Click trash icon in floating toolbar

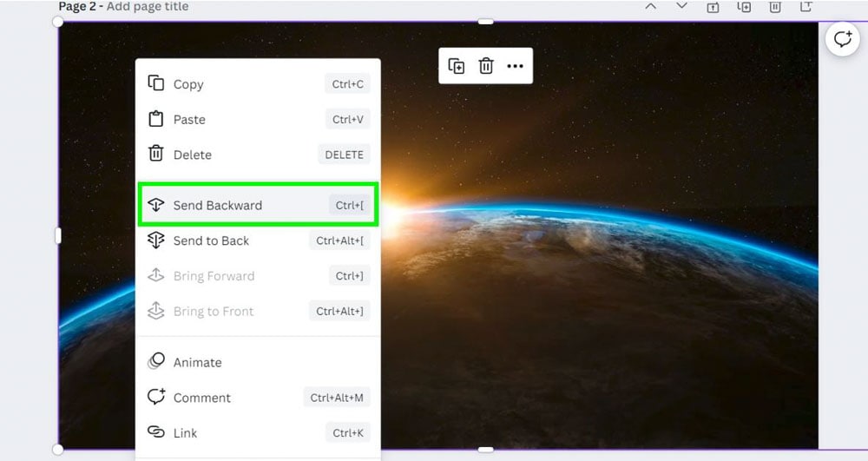pos(486,66)
